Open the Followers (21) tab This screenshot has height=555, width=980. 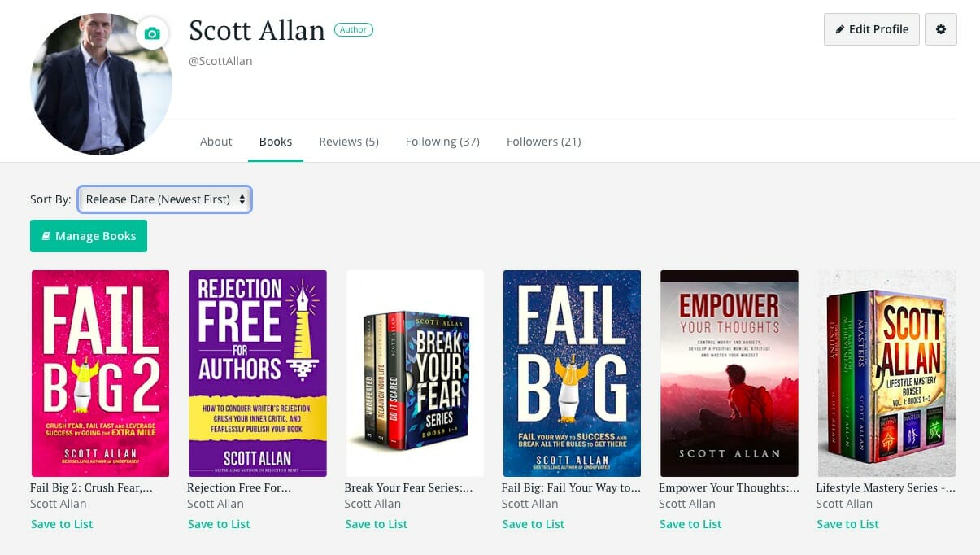click(543, 141)
